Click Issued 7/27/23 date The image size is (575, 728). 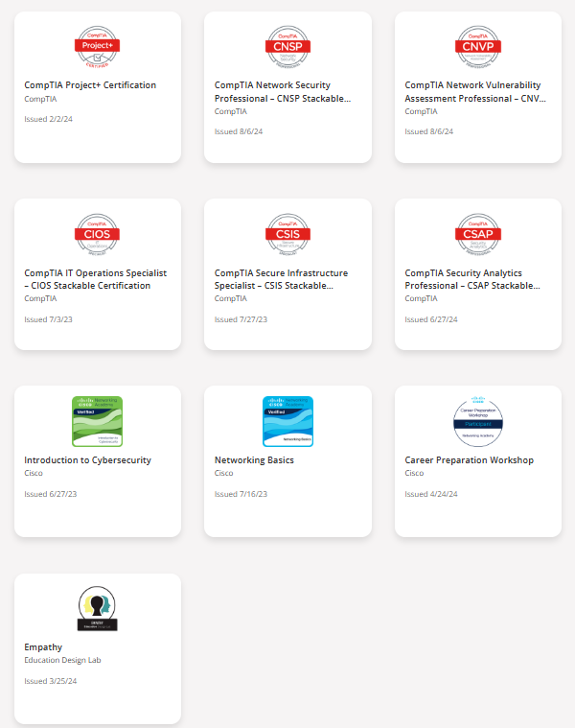coord(241,319)
